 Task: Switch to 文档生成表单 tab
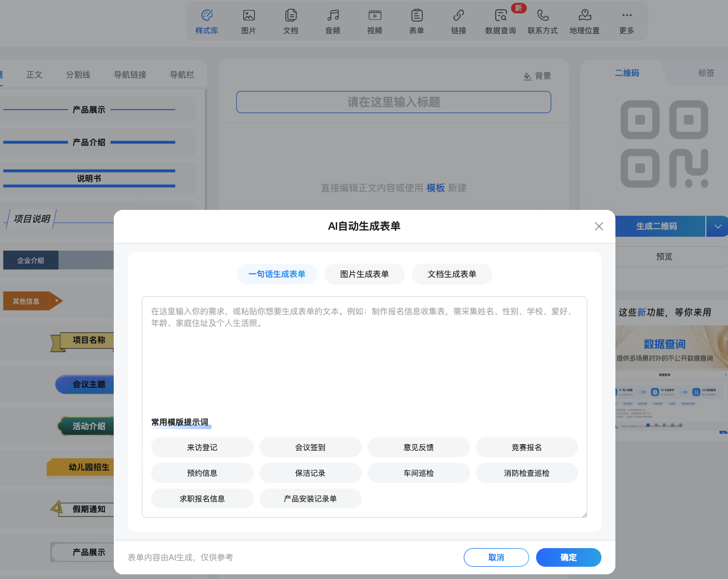(452, 274)
